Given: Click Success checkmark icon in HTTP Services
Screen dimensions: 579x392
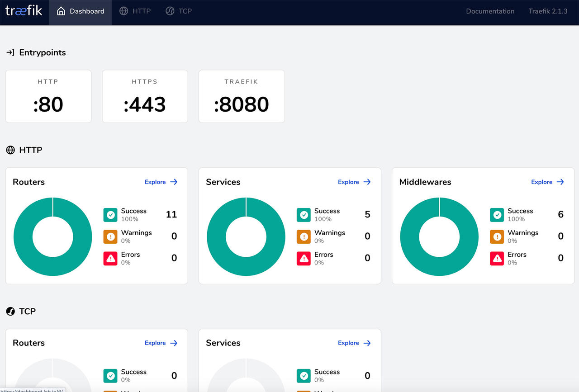Looking at the screenshot, I should click(x=304, y=215).
